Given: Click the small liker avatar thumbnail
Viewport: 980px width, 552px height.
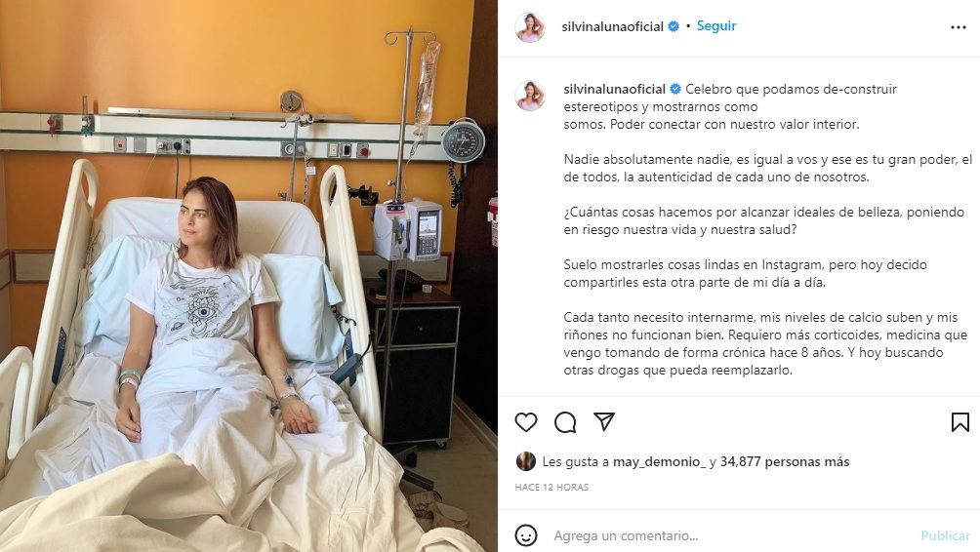Looking at the screenshot, I should pyautogui.click(x=525, y=461).
